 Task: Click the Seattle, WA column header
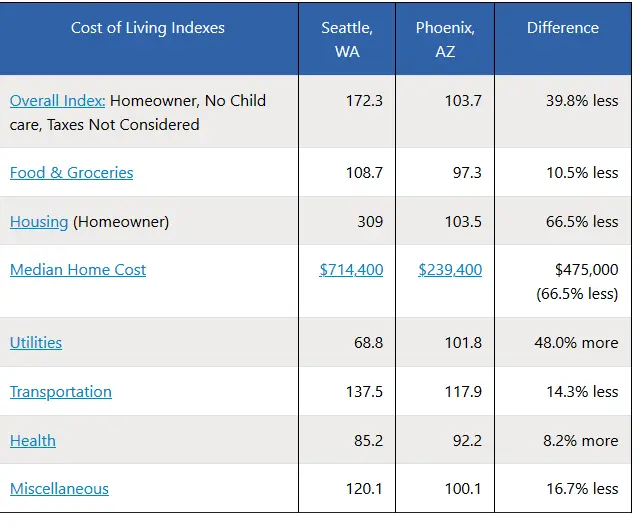[346, 39]
